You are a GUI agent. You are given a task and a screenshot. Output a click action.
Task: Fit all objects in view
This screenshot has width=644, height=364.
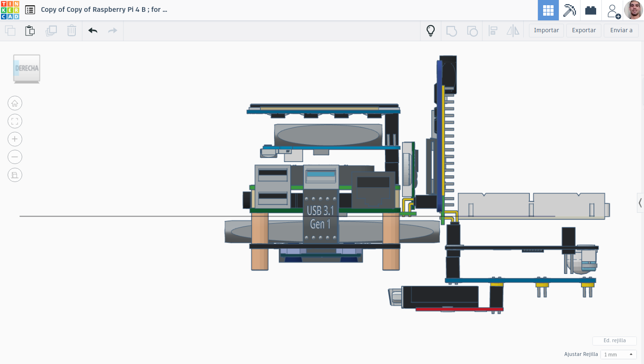point(15,121)
